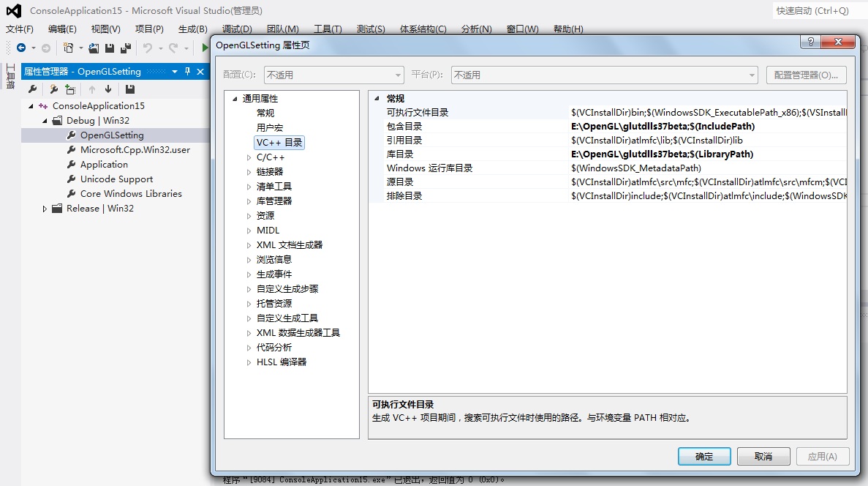Image resolution: width=868 pixels, height=486 pixels.
Task: Click the Save All icon
Action: click(126, 48)
